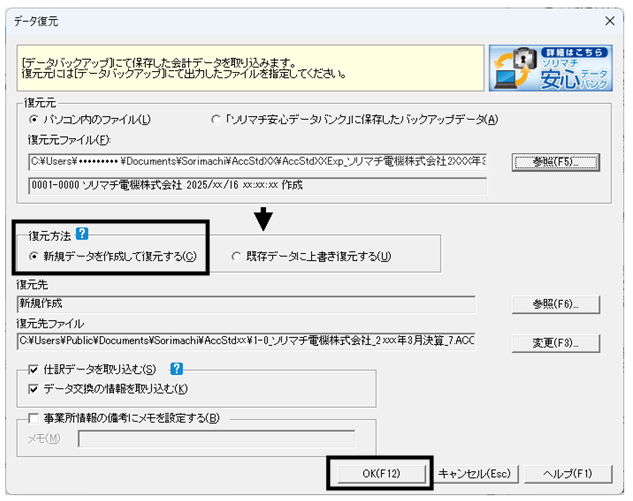Click the 参照(F5) browse button
The height and width of the screenshot is (501, 633).
pyautogui.click(x=556, y=162)
